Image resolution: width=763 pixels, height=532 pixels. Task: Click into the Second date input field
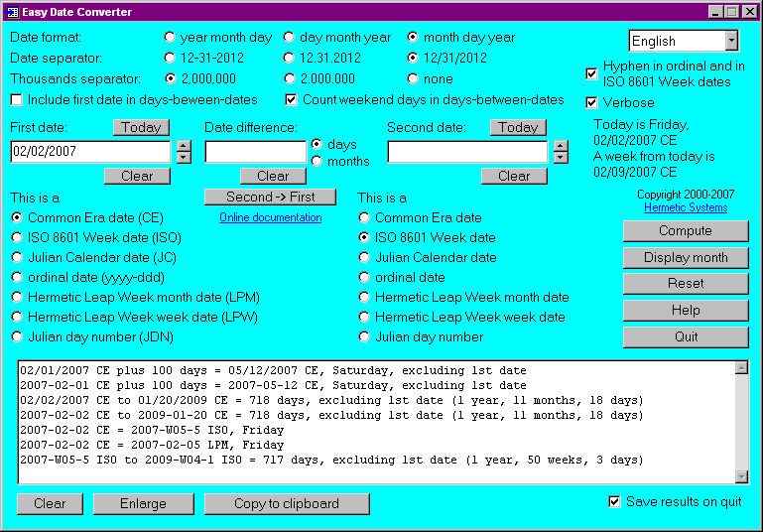tap(468, 152)
